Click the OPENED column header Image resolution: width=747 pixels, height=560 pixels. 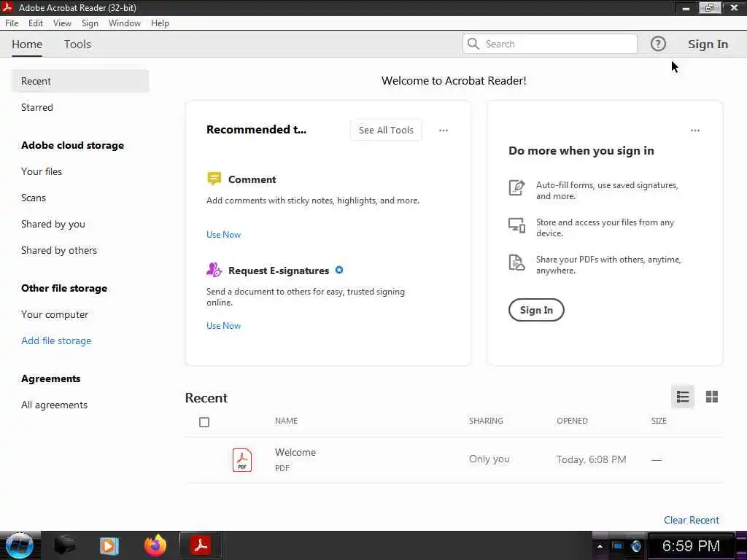(572, 421)
